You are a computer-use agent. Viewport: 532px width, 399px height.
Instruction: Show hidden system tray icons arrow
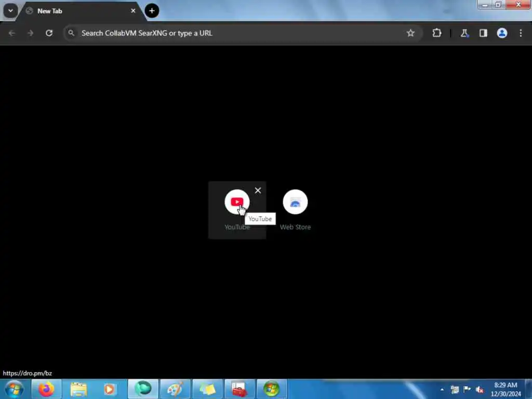click(x=442, y=389)
